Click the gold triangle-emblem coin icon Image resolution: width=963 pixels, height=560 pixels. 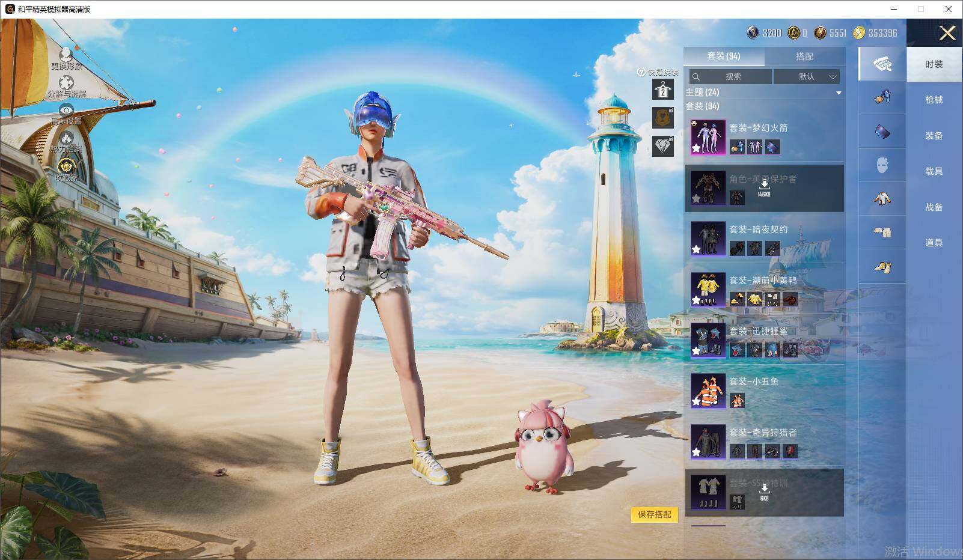[794, 32]
